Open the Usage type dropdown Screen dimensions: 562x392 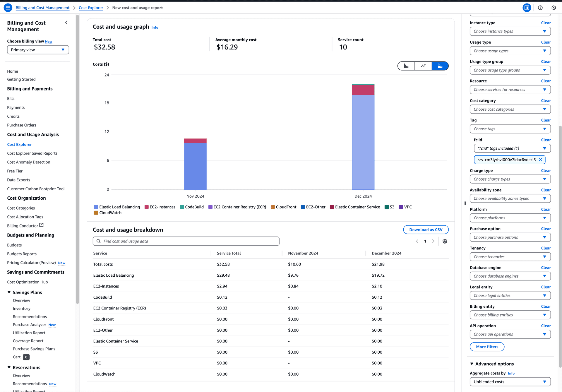point(510,51)
